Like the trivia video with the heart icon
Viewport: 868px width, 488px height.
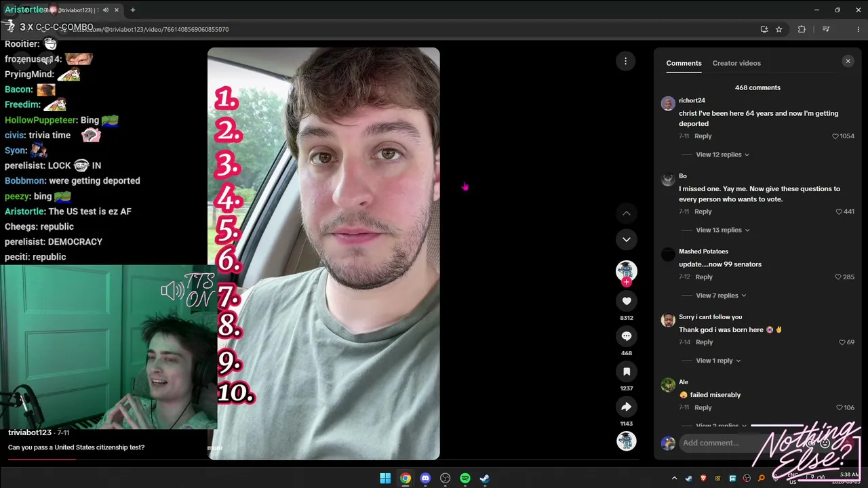[x=627, y=301]
